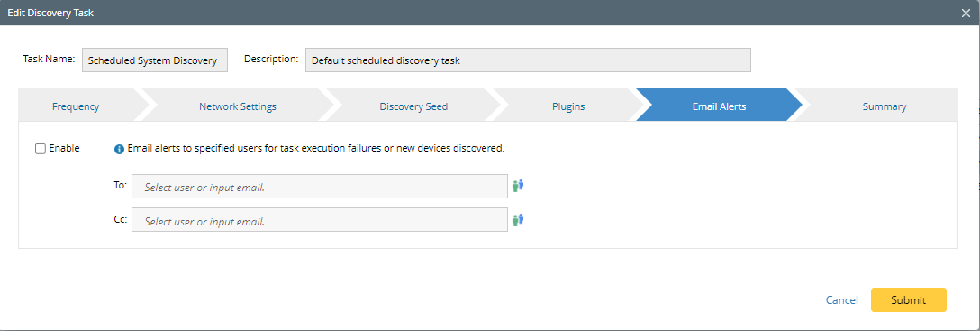This screenshot has width=980, height=331.
Task: Select the Plugins step
Action: click(568, 106)
